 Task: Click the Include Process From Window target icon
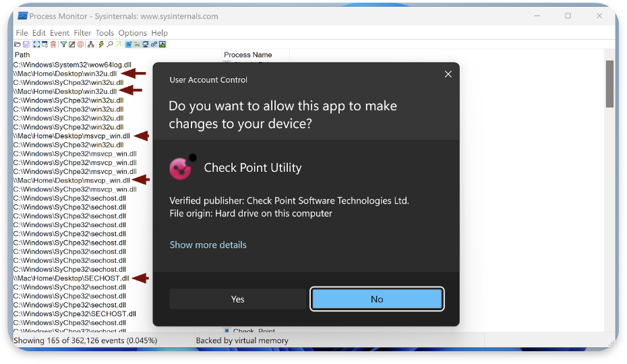pos(80,44)
